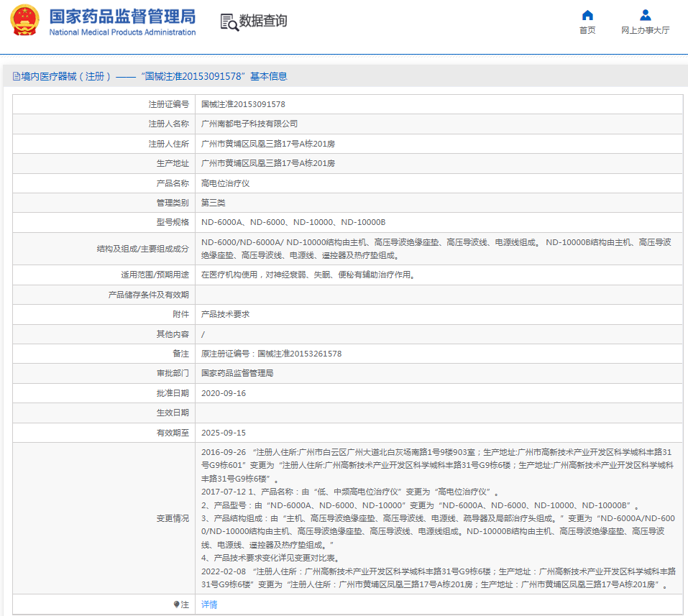Click the product name 高电位治疗仪 cell
The height and width of the screenshot is (616, 688).
(x=225, y=183)
